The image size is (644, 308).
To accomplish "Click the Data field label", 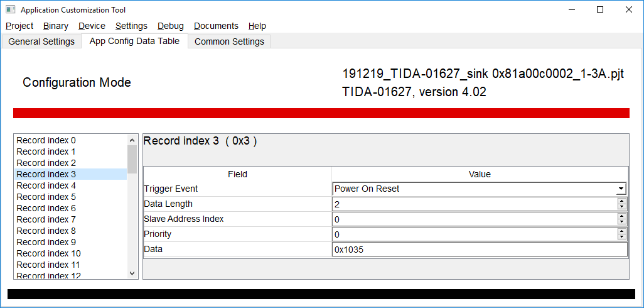I will [153, 250].
